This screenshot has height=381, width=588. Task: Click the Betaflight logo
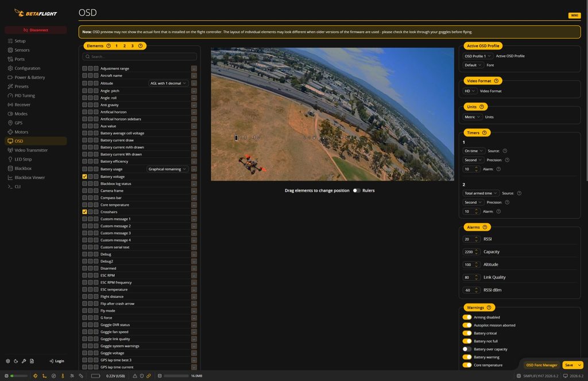coord(36,13)
